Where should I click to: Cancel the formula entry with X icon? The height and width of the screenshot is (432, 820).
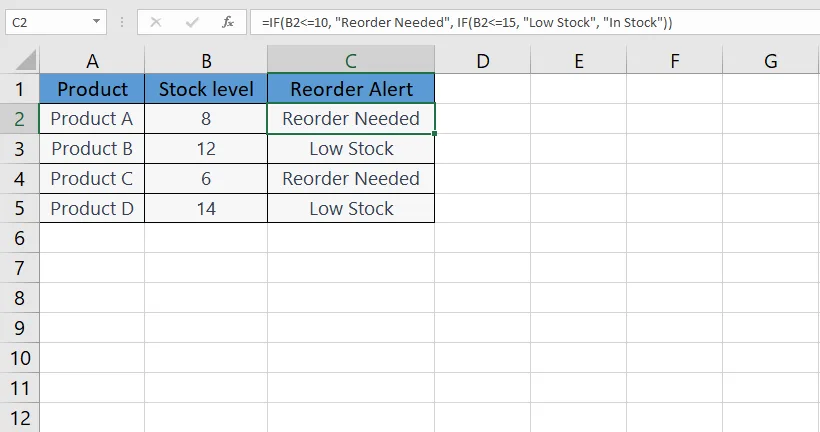click(x=155, y=22)
